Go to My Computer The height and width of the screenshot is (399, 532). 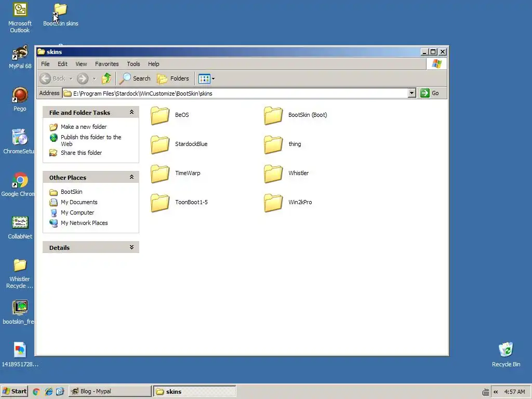tap(77, 212)
